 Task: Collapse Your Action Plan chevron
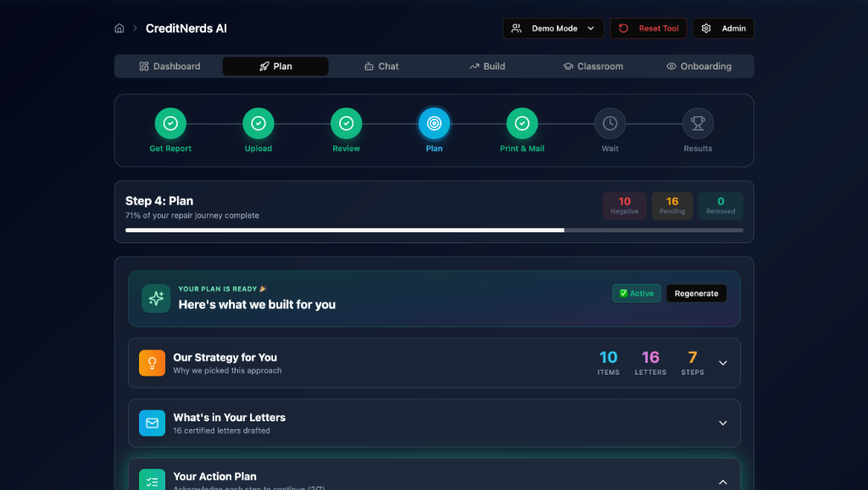[x=723, y=482]
